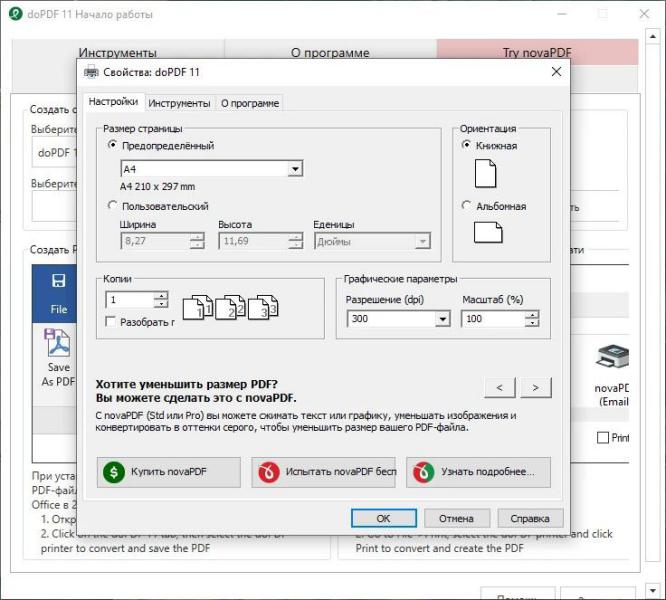Viewport: 666px width, 600px height.
Task: Click the Масштаб scale stepper arrows
Action: click(532, 318)
